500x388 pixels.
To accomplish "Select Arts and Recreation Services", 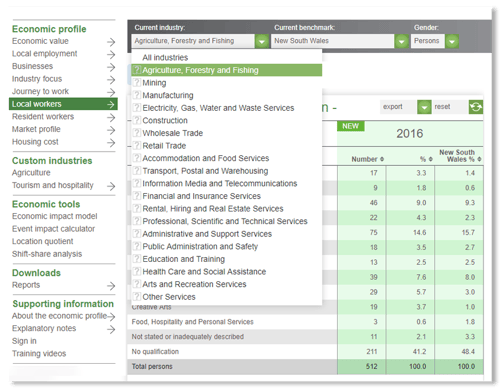I will (x=194, y=284).
